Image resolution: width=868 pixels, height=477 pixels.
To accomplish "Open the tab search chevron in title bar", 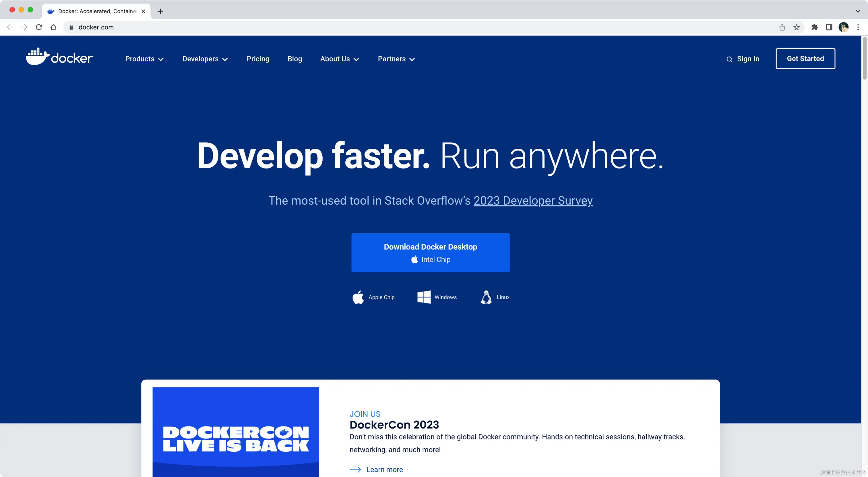I will [x=858, y=11].
